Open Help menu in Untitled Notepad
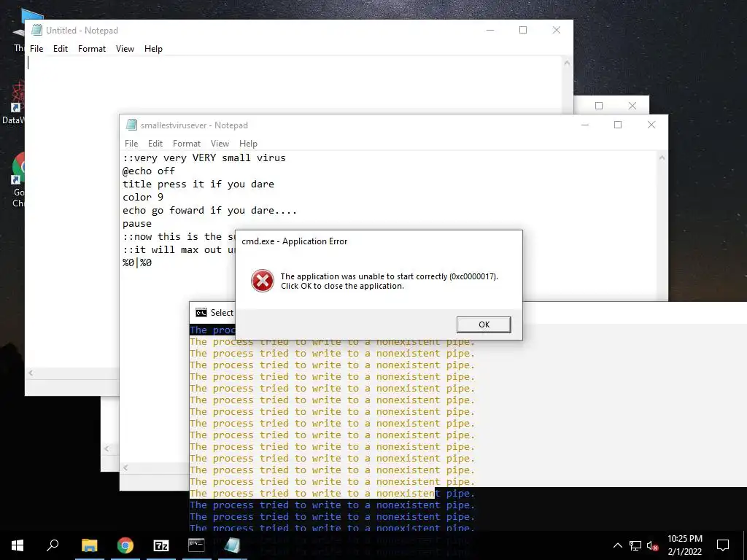Screen dimensions: 747x560 153,49
